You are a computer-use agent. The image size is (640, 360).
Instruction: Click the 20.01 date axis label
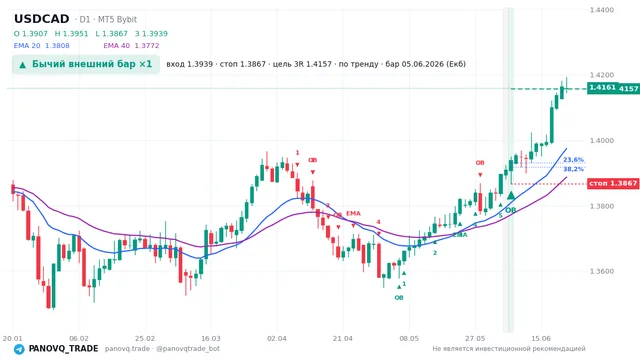[x=12, y=338]
